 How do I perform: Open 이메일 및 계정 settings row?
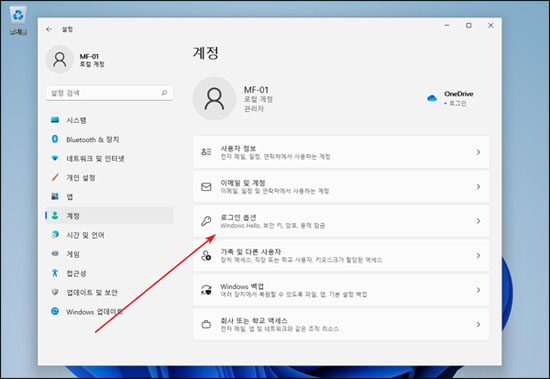point(341,186)
